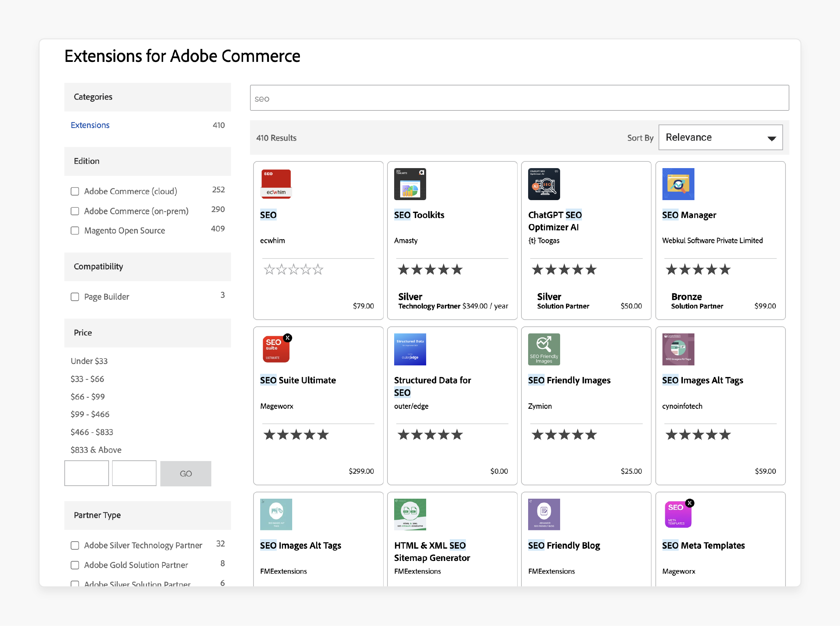Click the SEO Manager extension icon

click(x=678, y=184)
